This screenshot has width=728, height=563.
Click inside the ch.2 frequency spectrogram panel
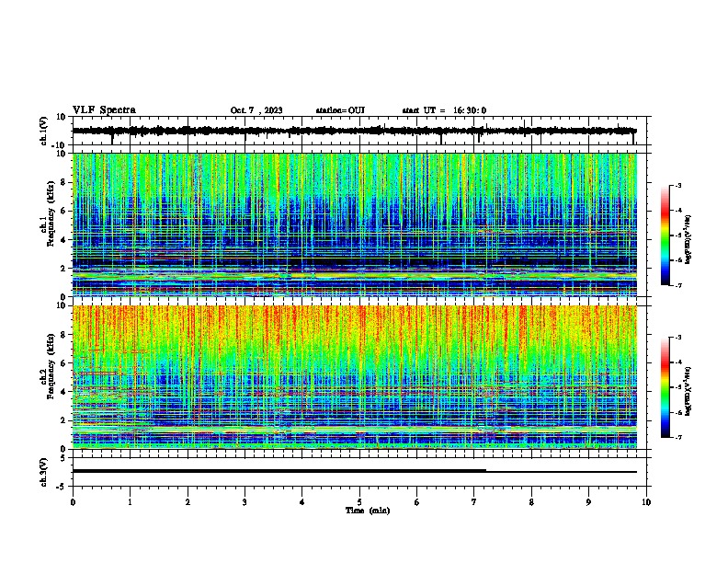(354, 377)
